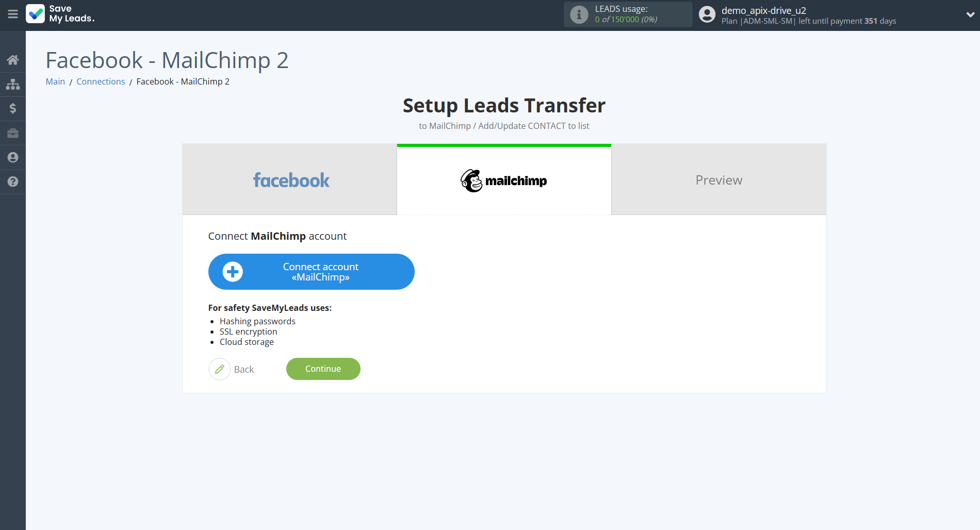
Task: Click the account avatar icon
Action: click(707, 14)
